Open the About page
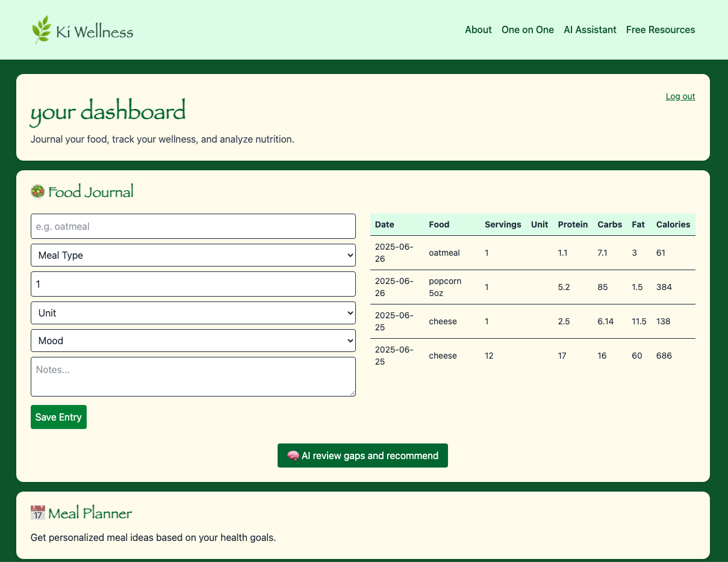This screenshot has height=562, width=728. (478, 29)
